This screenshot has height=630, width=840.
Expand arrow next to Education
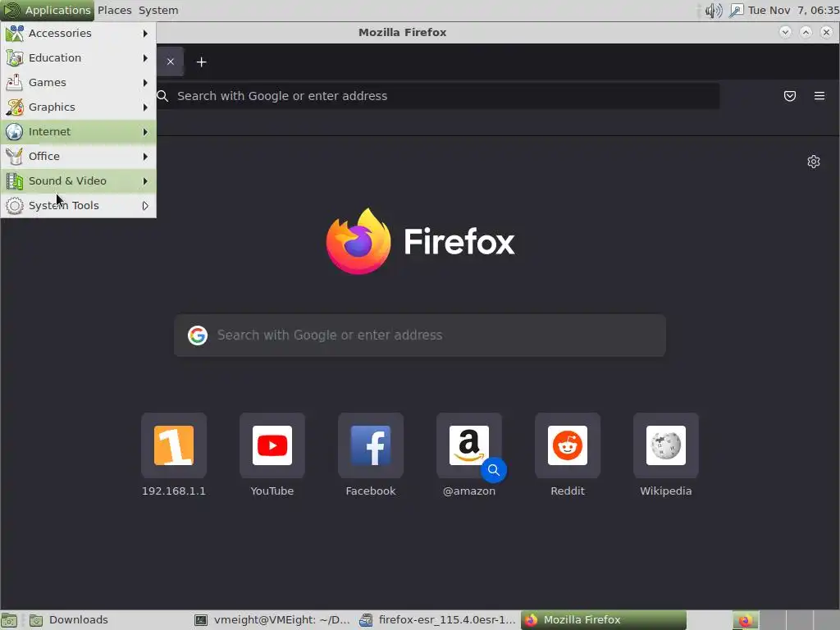[x=145, y=58]
